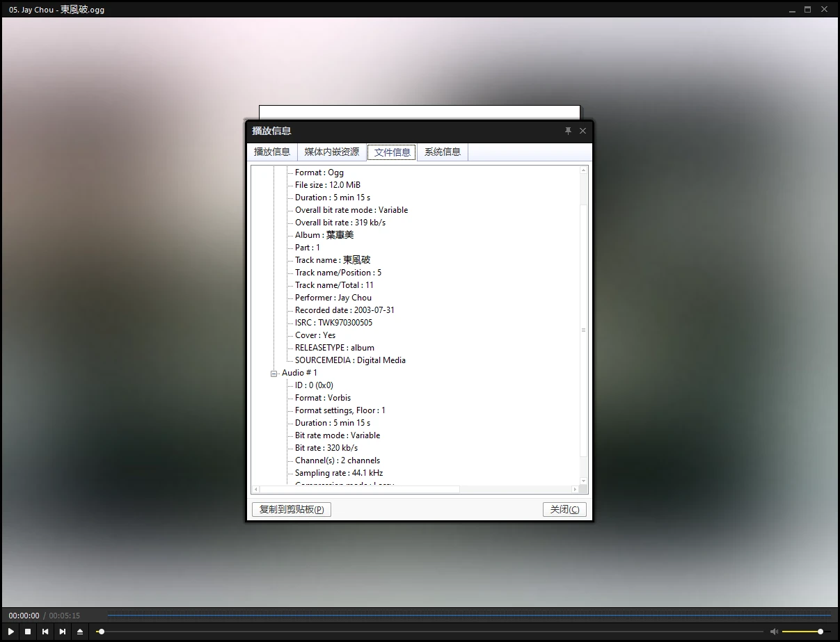The image size is (840, 642).
Task: Open the 媒体内嵌资源 tab
Action: [x=332, y=152]
